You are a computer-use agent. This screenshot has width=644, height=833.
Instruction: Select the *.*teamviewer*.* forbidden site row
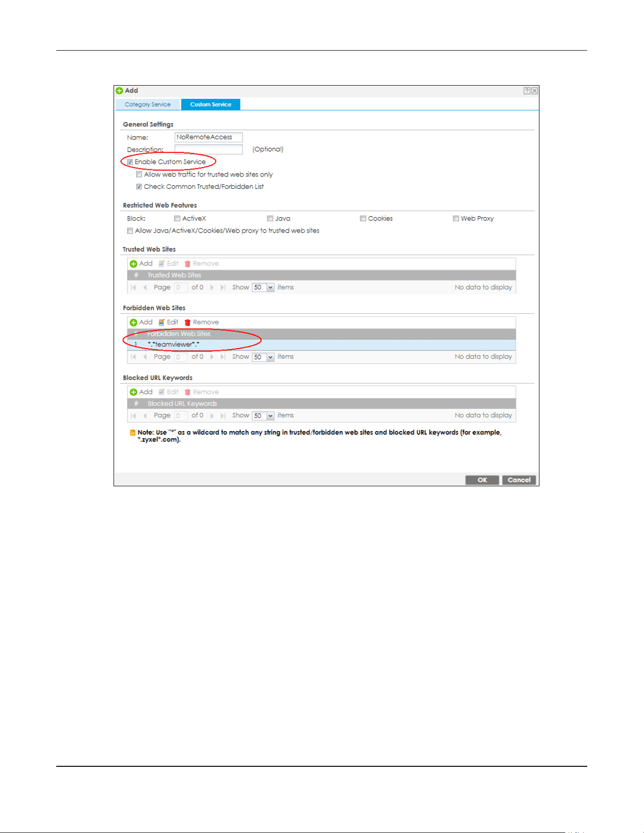321,345
